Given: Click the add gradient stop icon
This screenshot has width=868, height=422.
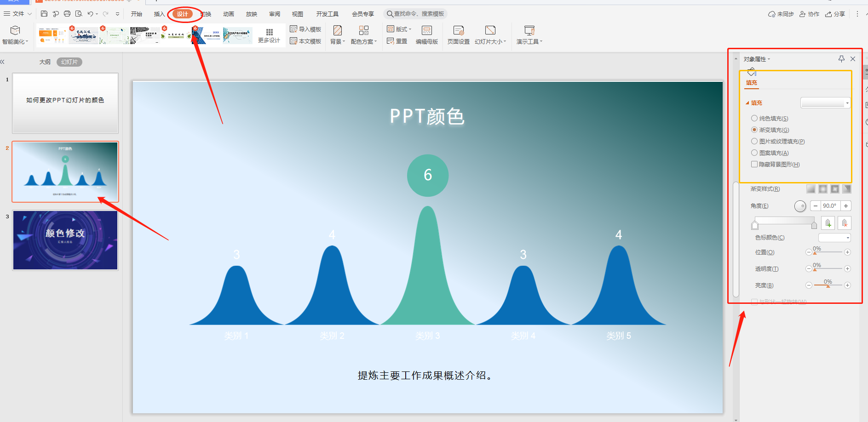Looking at the screenshot, I should click(828, 223).
